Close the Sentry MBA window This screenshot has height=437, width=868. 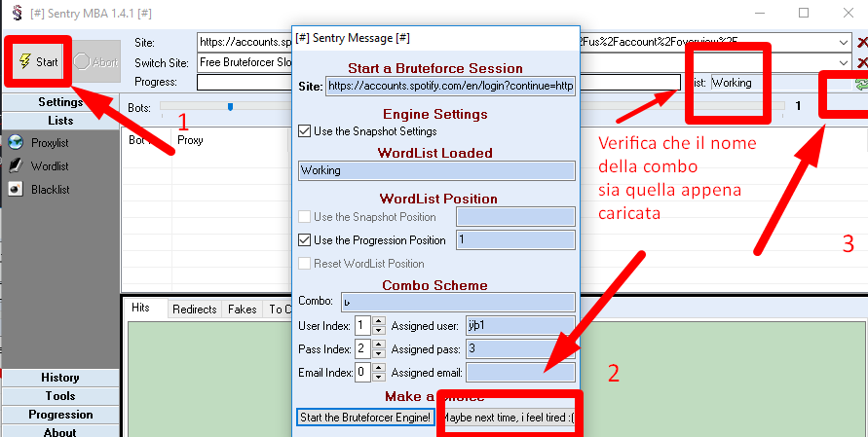(x=849, y=13)
